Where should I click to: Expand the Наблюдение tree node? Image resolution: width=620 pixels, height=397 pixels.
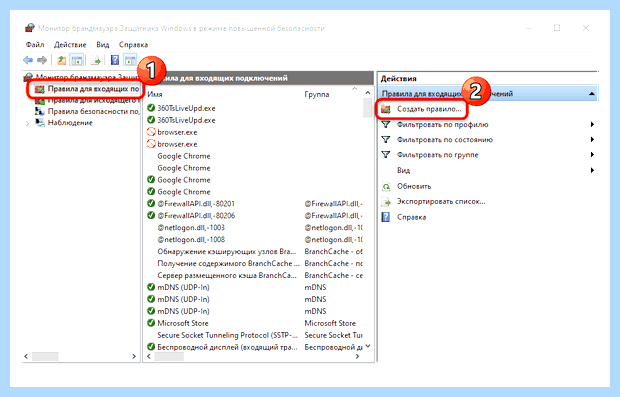coord(27,123)
